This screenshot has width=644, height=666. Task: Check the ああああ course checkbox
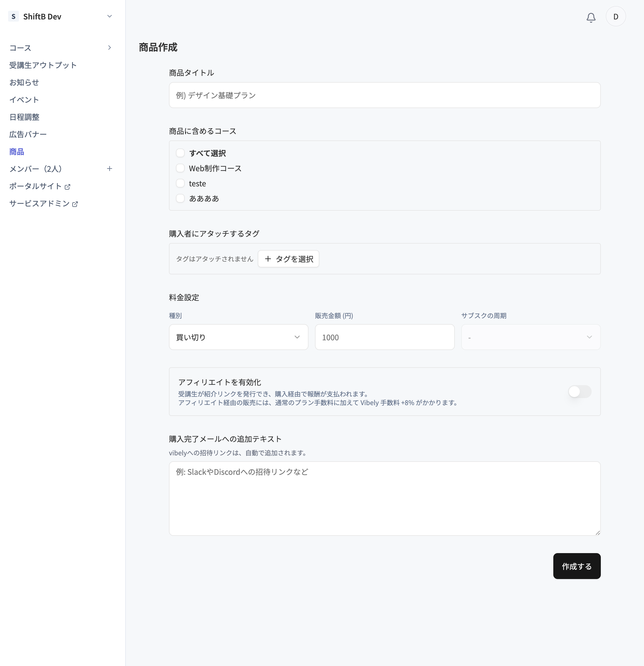point(180,198)
